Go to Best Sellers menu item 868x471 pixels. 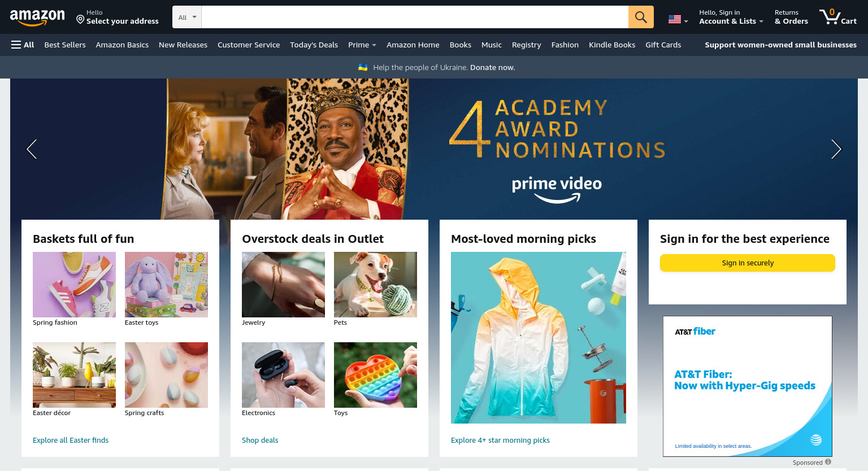pos(65,45)
